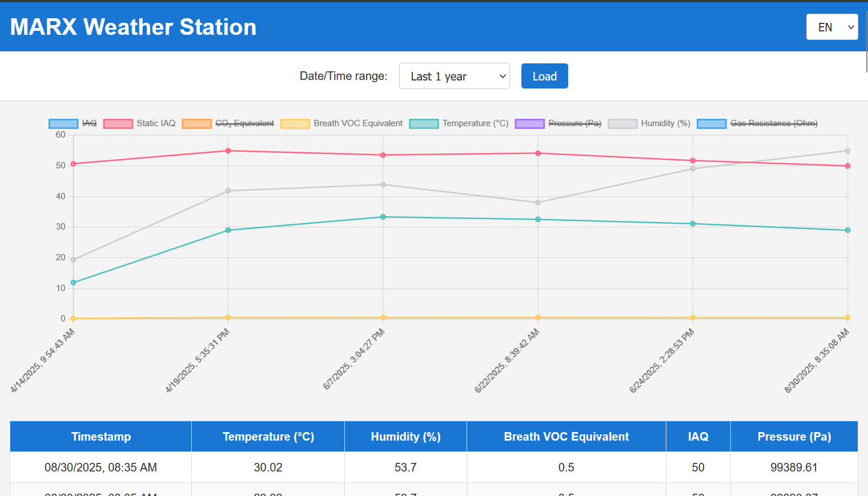Viewport: 868px width, 496px height.
Task: Toggle the IAQ legend entry
Action: (x=73, y=123)
